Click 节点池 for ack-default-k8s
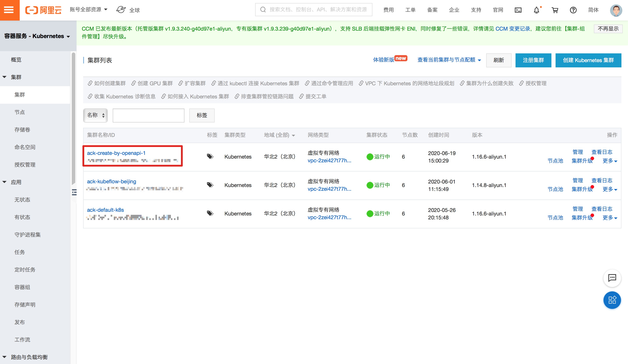This screenshot has width=628, height=364. [555, 217]
